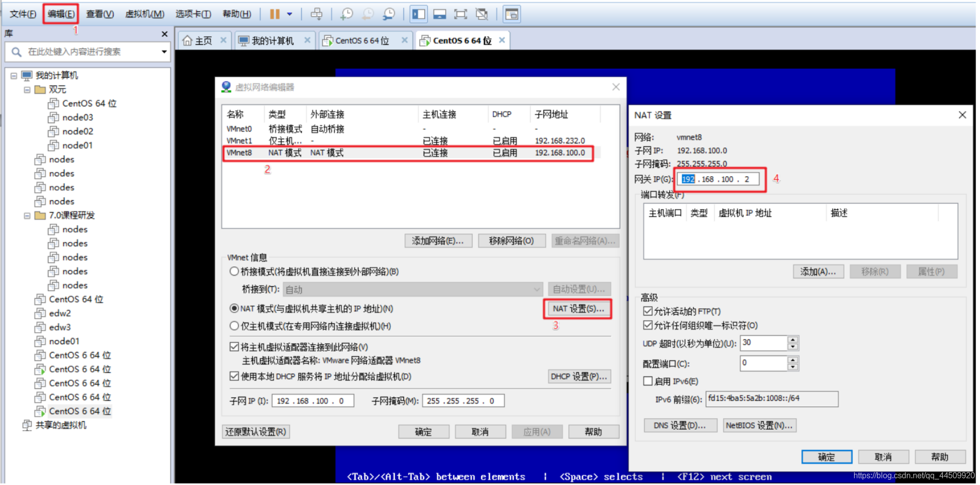Toggle the library sidebar view icon
Viewport: 980px width, 485px height.
click(x=419, y=14)
